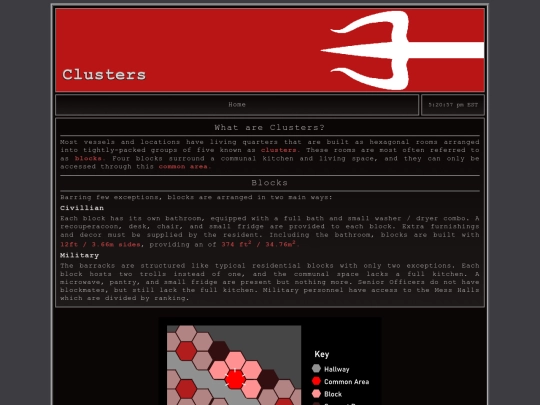Click the Block pink hexagon in the key
Viewport: 540px width, 405px height.
pos(316,393)
